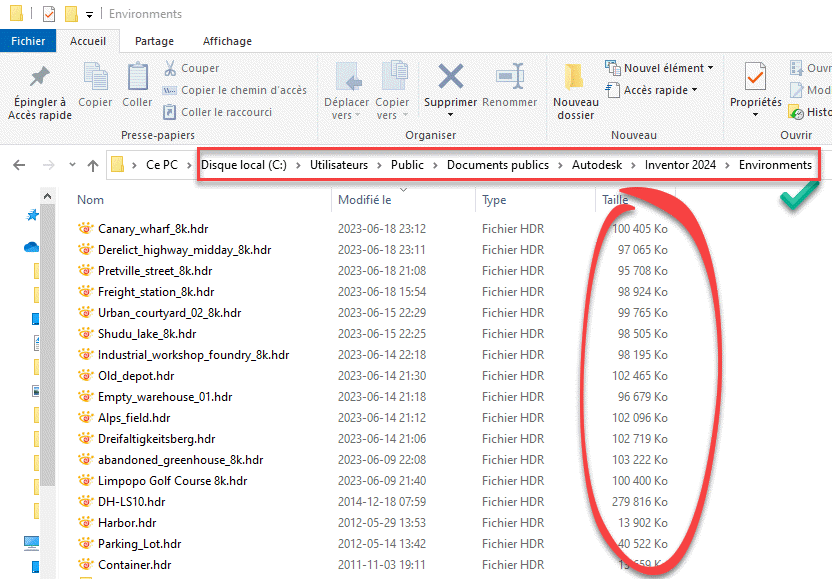Open Propriétés with the checkmark icon

click(x=756, y=78)
